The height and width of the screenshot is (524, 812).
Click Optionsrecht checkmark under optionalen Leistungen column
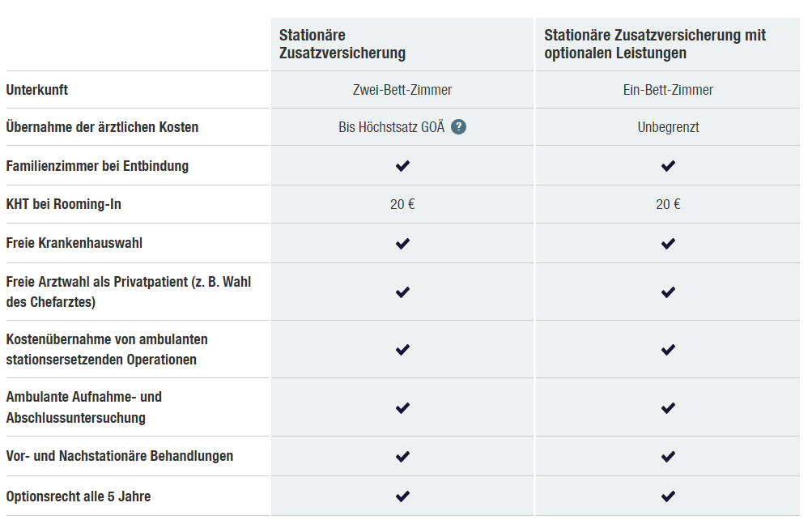tap(668, 496)
